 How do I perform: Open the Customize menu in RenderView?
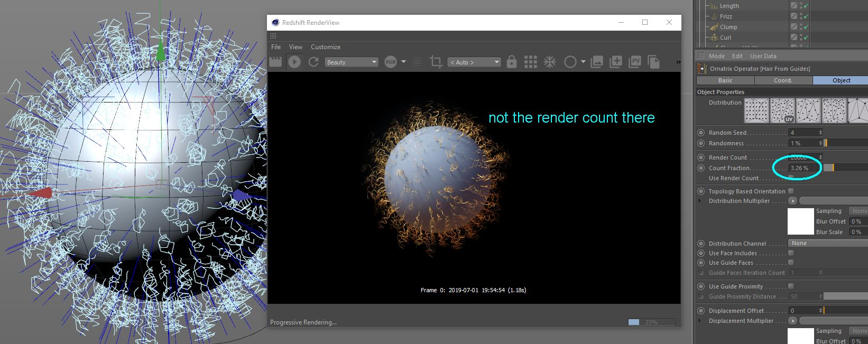coord(325,47)
